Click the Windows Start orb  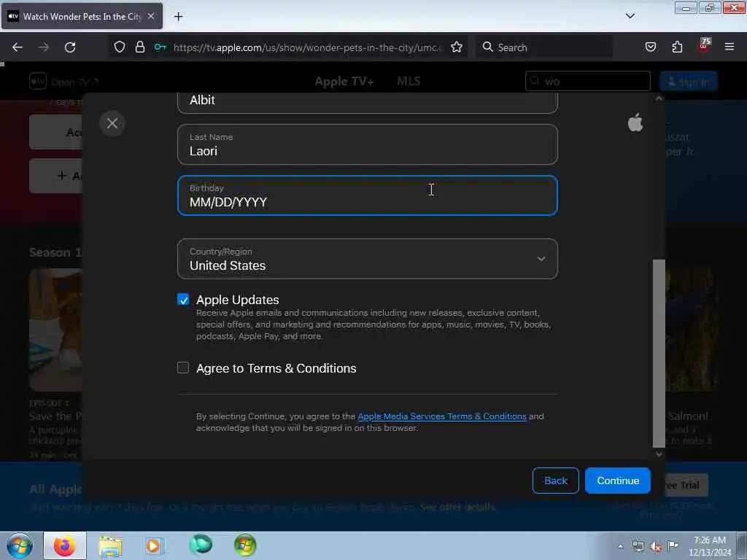pos(20,545)
